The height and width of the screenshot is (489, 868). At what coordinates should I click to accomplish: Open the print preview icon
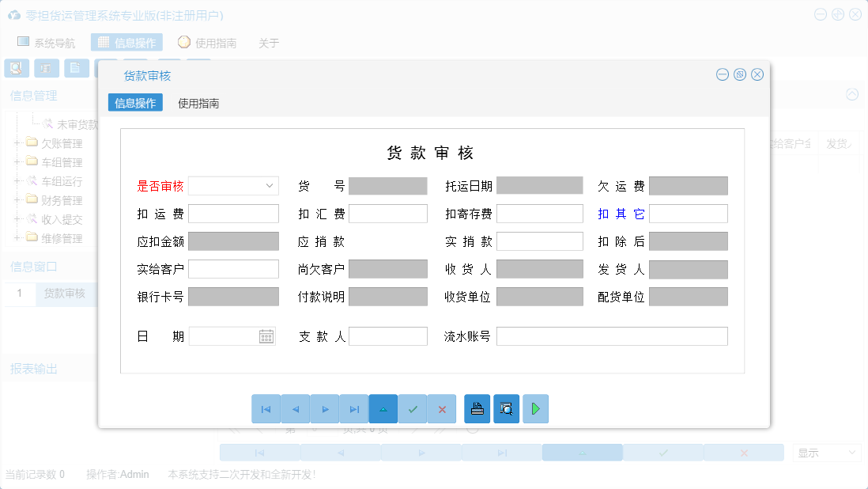pos(506,408)
